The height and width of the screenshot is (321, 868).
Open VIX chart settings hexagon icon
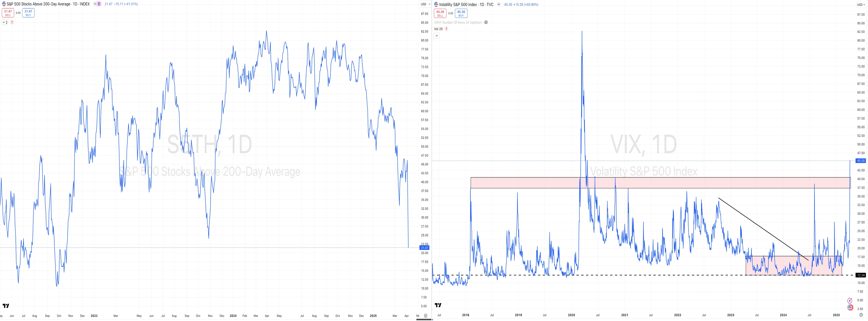861,315
